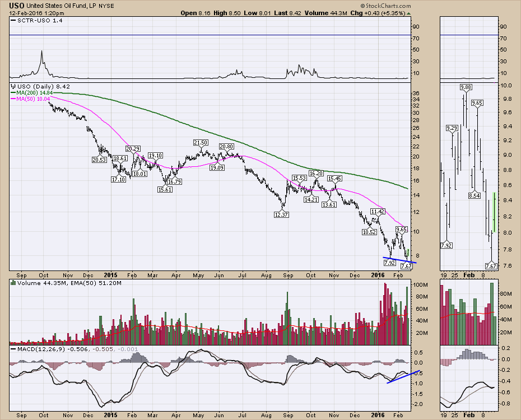Image resolution: width=521 pixels, height=420 pixels.
Task: Click the 100M volume axis label
Action: pyautogui.click(x=421, y=285)
